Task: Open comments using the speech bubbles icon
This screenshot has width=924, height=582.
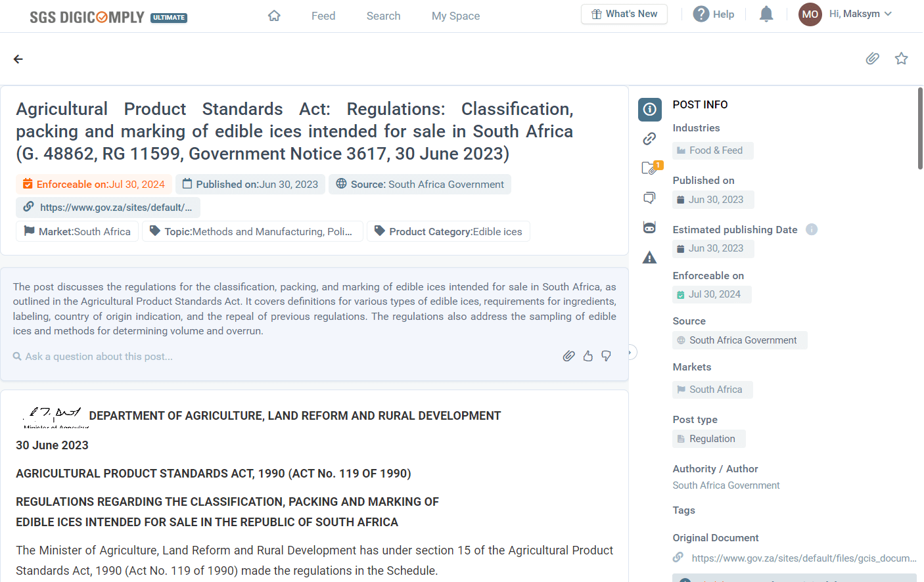Action: [649, 198]
